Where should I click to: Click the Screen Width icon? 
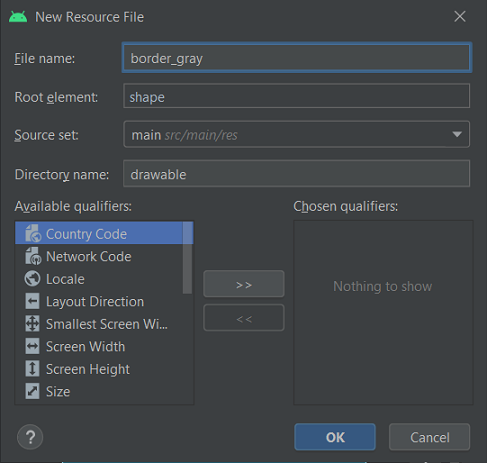pyautogui.click(x=32, y=346)
